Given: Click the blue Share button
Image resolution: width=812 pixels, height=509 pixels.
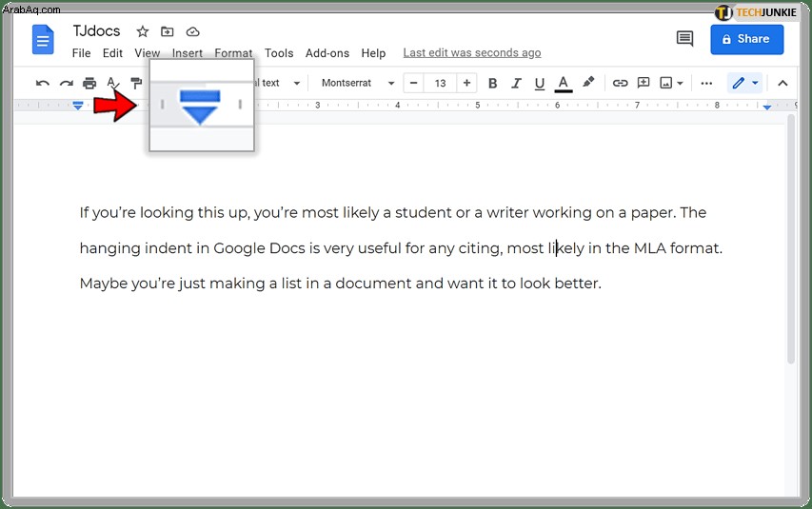Looking at the screenshot, I should pos(746,39).
